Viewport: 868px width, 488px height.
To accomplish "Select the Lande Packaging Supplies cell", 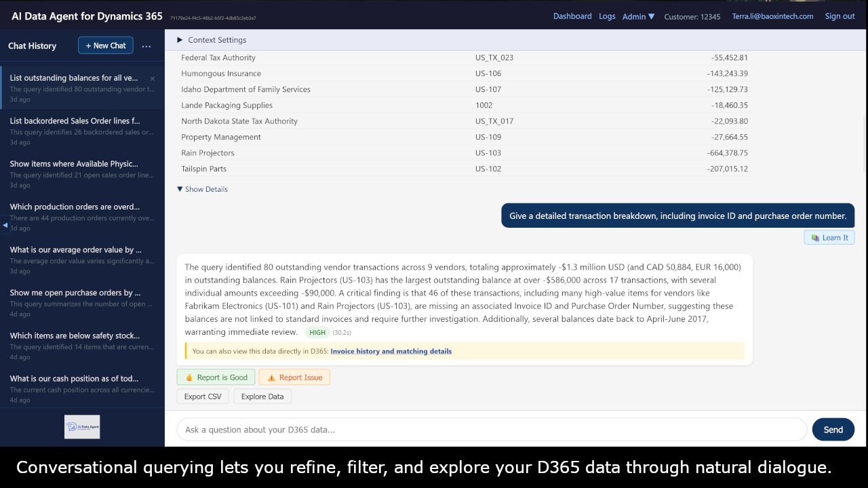I will (x=226, y=105).
